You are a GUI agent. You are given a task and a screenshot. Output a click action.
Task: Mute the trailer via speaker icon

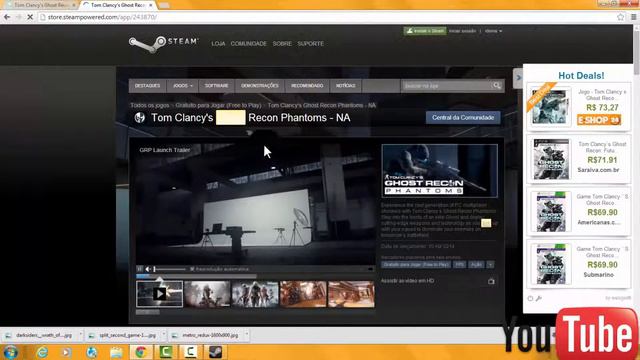click(148, 269)
